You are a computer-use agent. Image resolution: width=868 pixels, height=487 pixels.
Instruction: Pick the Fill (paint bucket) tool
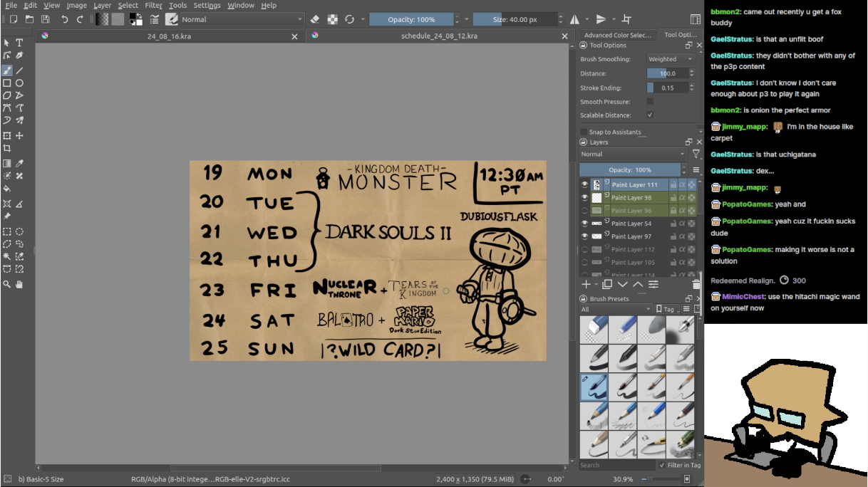[7, 189]
